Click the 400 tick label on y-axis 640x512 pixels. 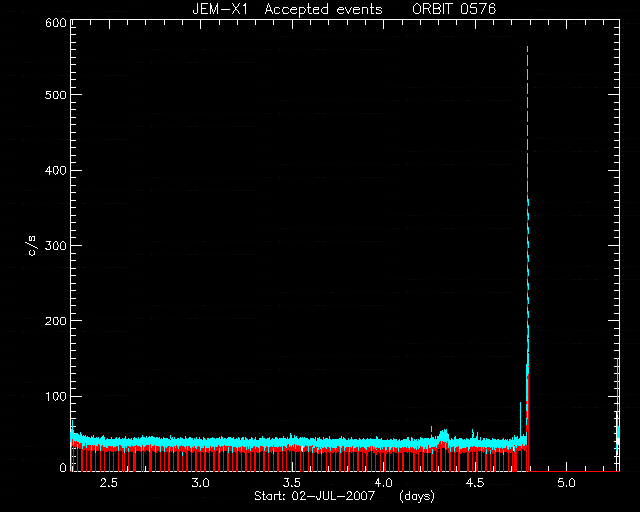[x=56, y=170]
